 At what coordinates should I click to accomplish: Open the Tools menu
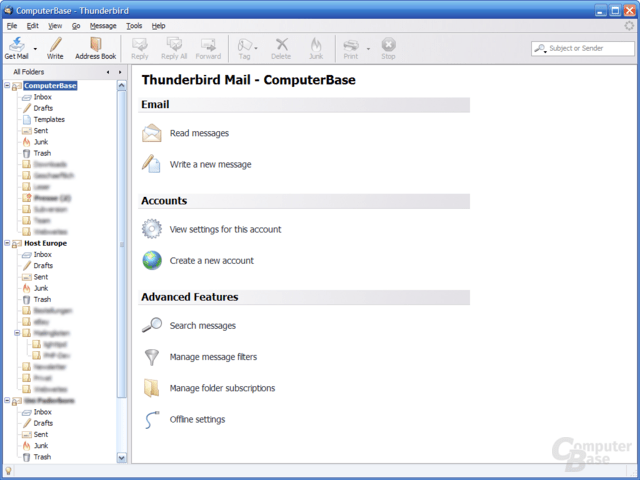[x=134, y=26]
